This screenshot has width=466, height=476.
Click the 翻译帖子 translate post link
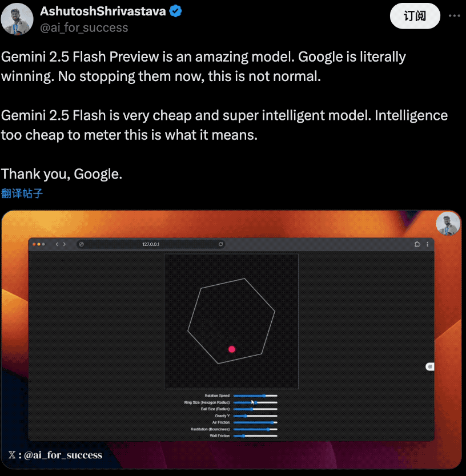[x=22, y=193]
